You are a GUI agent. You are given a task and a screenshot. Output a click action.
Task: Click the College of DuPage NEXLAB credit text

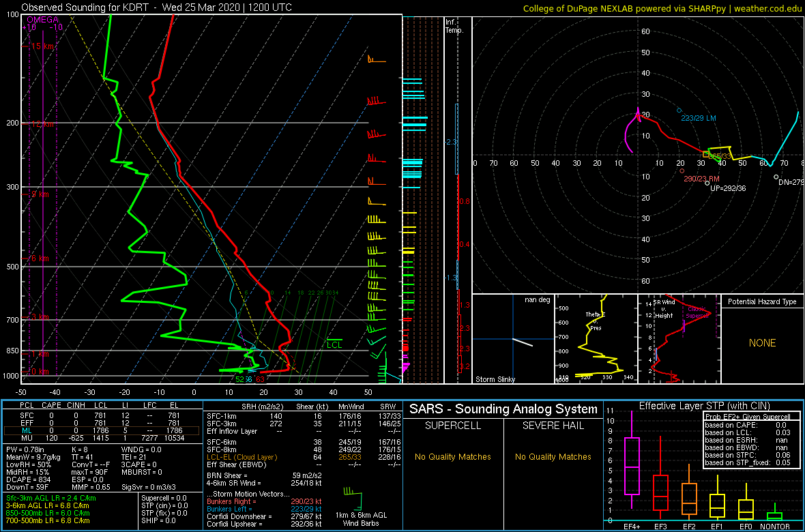point(661,8)
